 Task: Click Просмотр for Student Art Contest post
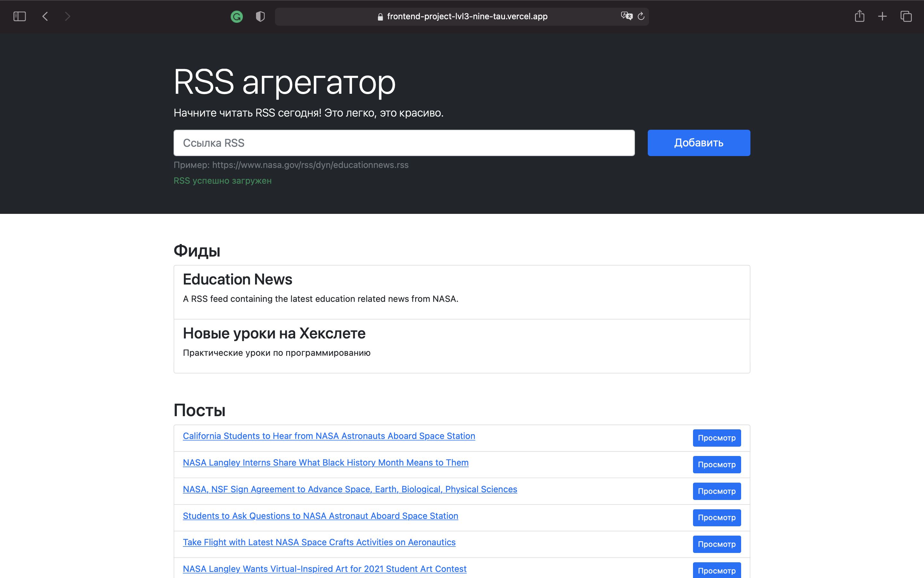[x=717, y=570]
